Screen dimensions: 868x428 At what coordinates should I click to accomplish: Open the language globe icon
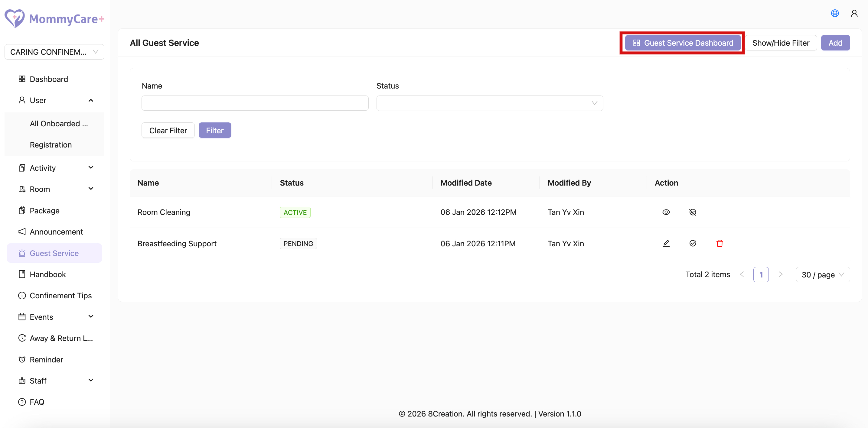pyautogui.click(x=835, y=13)
